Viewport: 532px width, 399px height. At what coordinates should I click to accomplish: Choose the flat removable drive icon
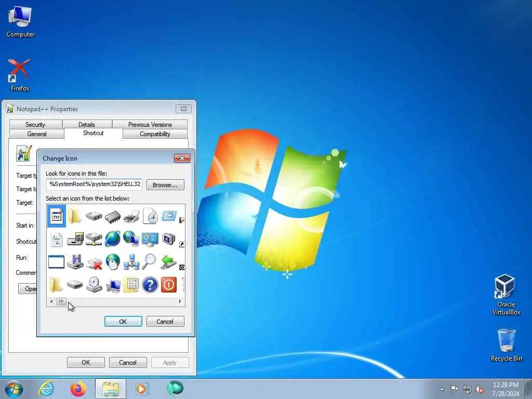75,284
